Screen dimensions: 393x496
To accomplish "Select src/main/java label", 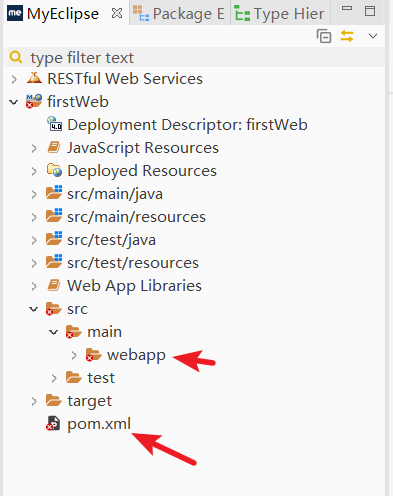I will [x=115, y=194].
